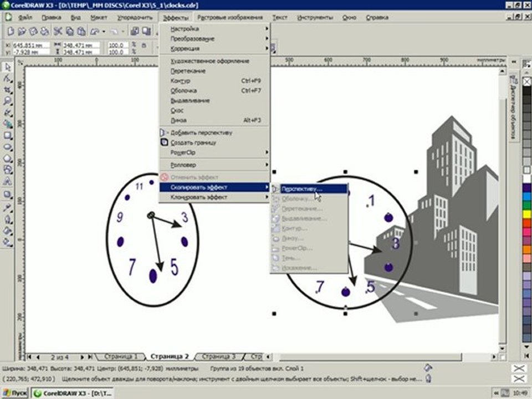532x399 pixels.
Task: Click the Paste toolbar icon
Action: [x=81, y=32]
